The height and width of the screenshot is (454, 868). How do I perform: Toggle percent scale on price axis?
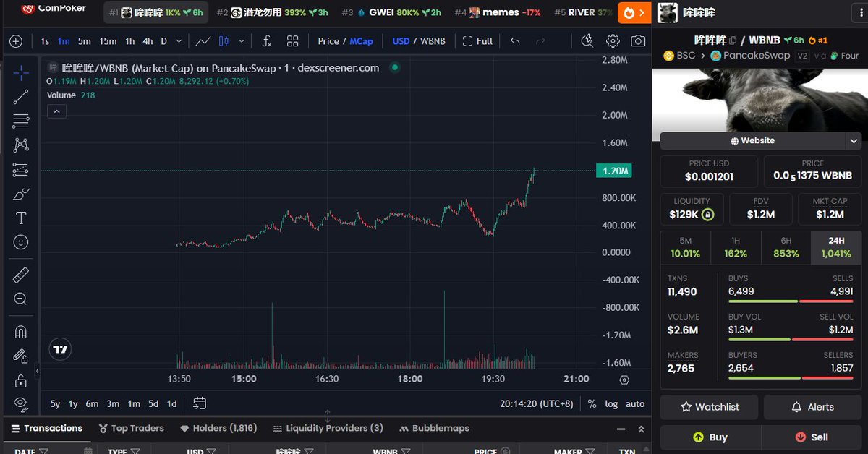click(x=592, y=404)
